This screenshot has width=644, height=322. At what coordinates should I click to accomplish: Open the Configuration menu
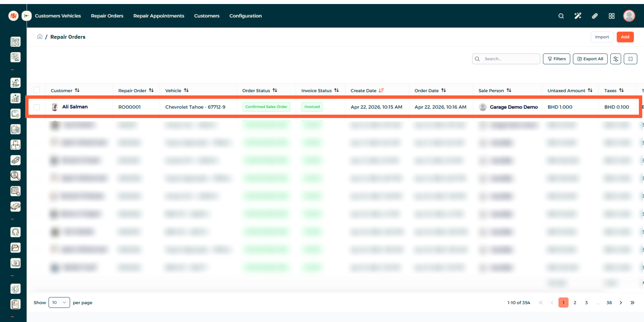click(x=245, y=16)
